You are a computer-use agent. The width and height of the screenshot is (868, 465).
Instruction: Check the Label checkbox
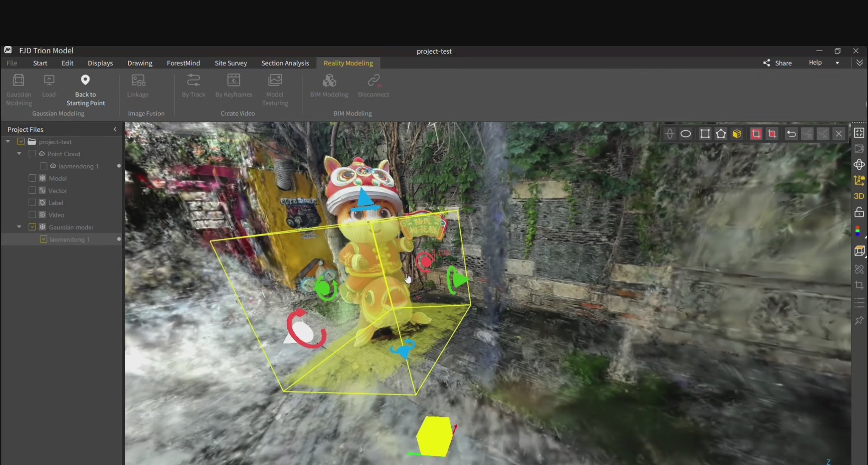[x=32, y=202]
